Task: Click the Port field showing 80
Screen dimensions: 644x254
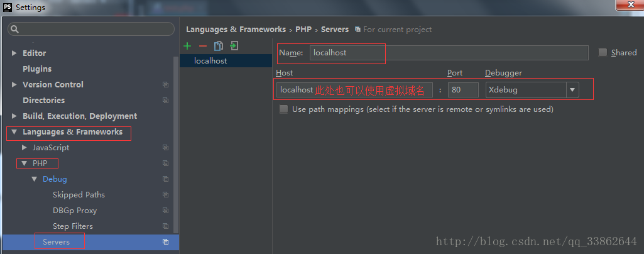Action: 463,90
